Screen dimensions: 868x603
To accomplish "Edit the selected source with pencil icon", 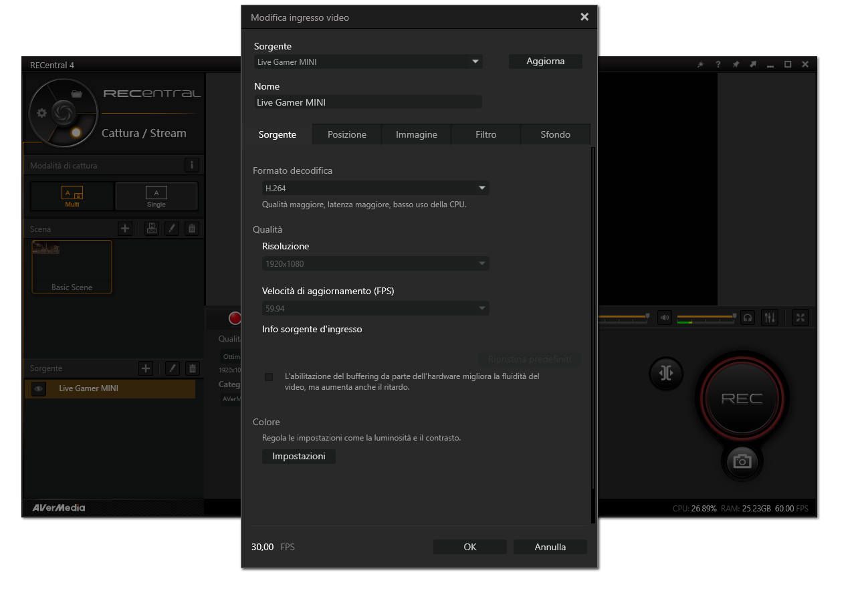I will (173, 368).
